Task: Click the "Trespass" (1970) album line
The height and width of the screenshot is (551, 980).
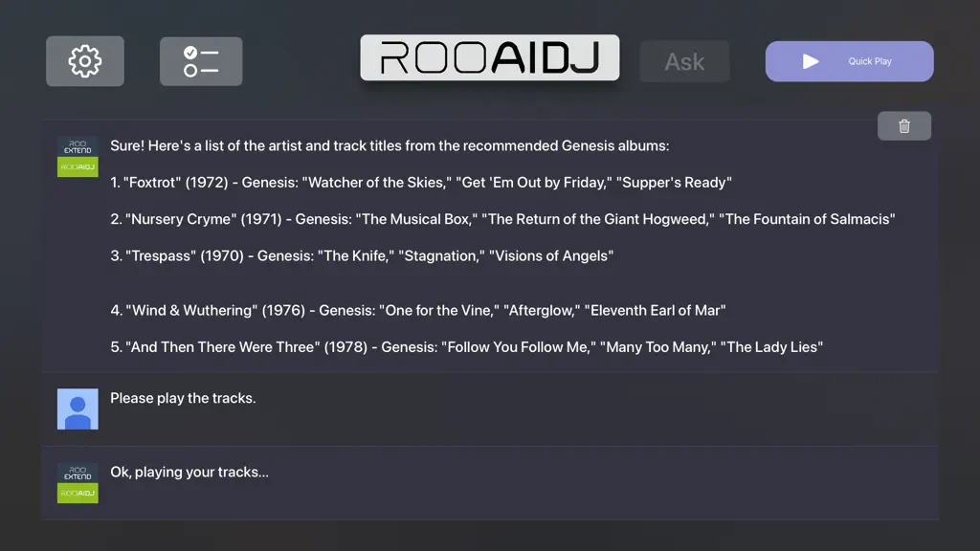Action: [362, 256]
